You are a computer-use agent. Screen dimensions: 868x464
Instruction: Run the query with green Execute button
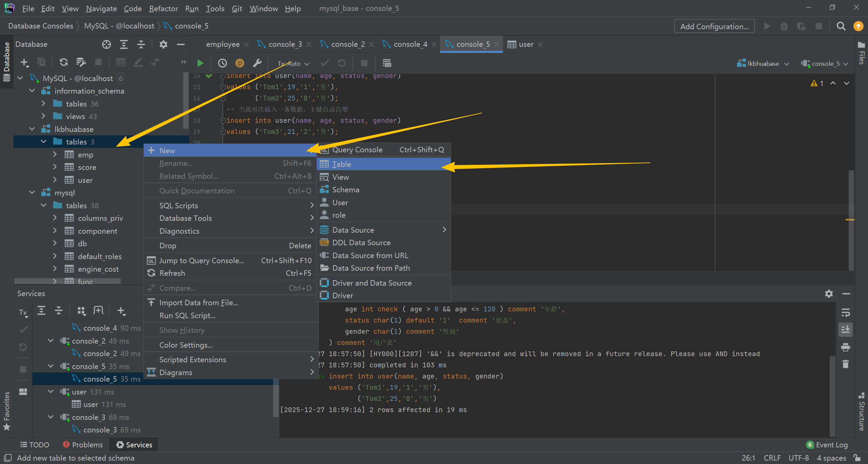(x=200, y=63)
